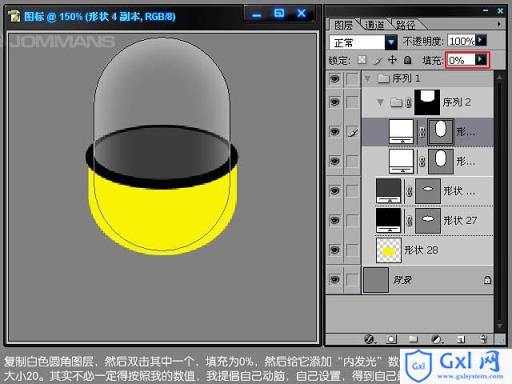This screenshot has width=512, height=384.
Task: Click the 背景 layer gray thumbnail
Action: (x=376, y=280)
